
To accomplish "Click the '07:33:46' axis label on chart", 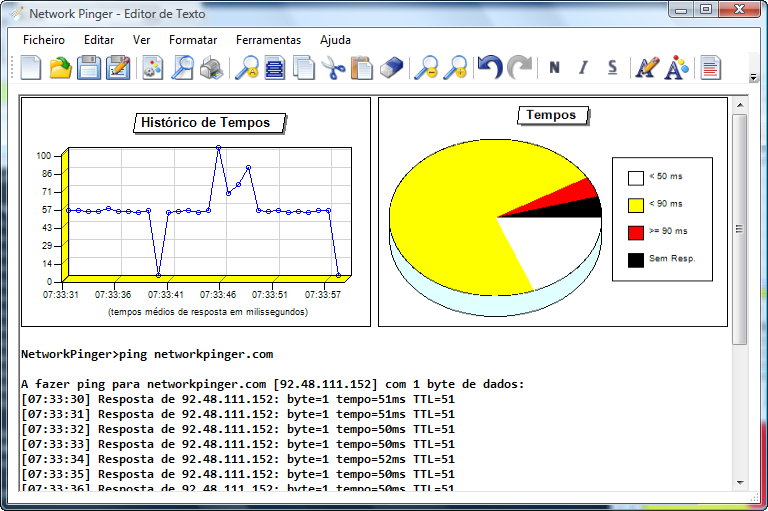I will pos(217,294).
